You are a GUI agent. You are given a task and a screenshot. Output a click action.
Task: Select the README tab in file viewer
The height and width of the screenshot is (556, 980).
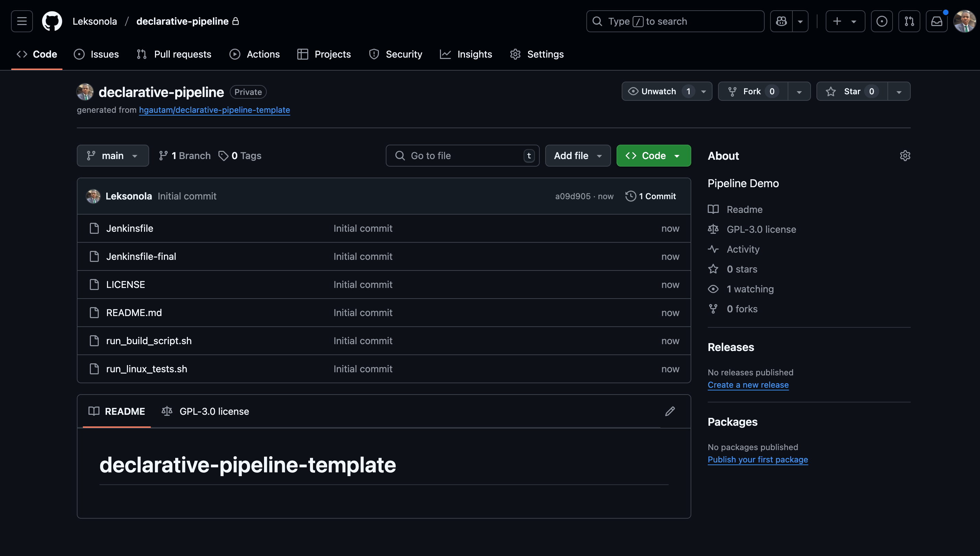(x=117, y=411)
